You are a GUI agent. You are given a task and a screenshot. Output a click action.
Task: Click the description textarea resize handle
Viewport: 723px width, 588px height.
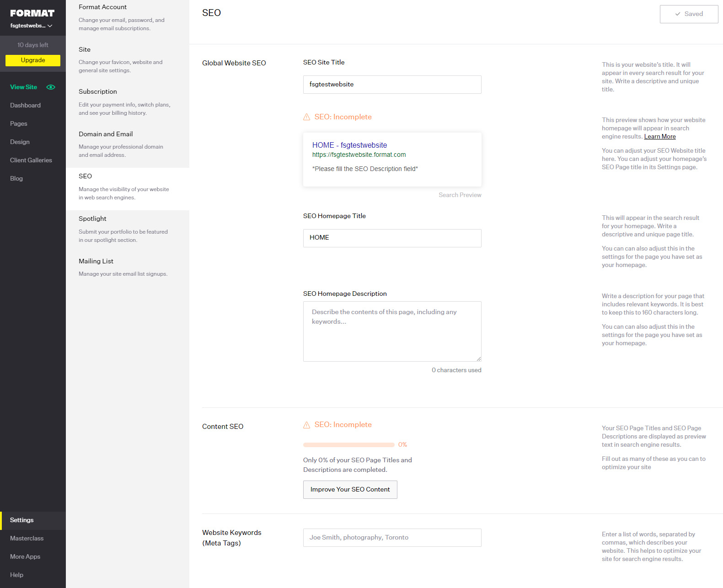pyautogui.click(x=478, y=359)
